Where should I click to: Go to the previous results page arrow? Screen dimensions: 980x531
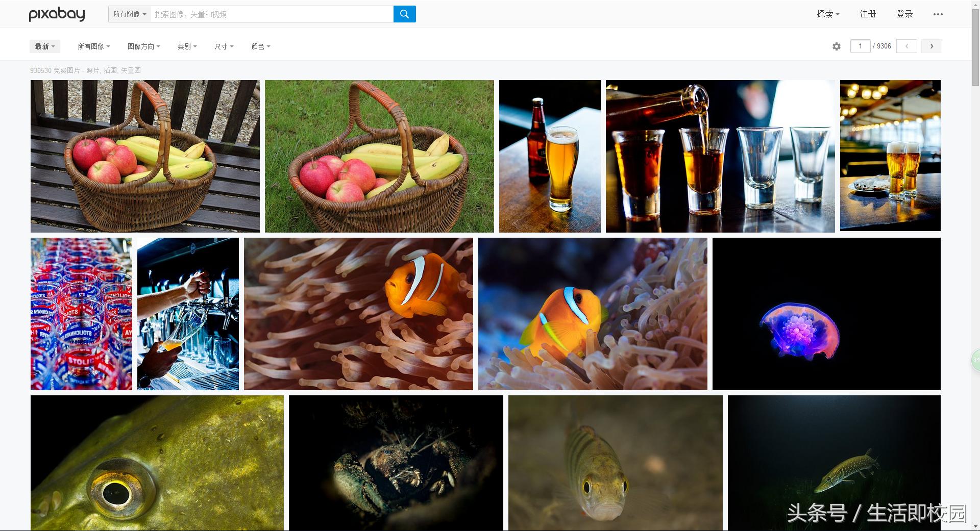[906, 46]
